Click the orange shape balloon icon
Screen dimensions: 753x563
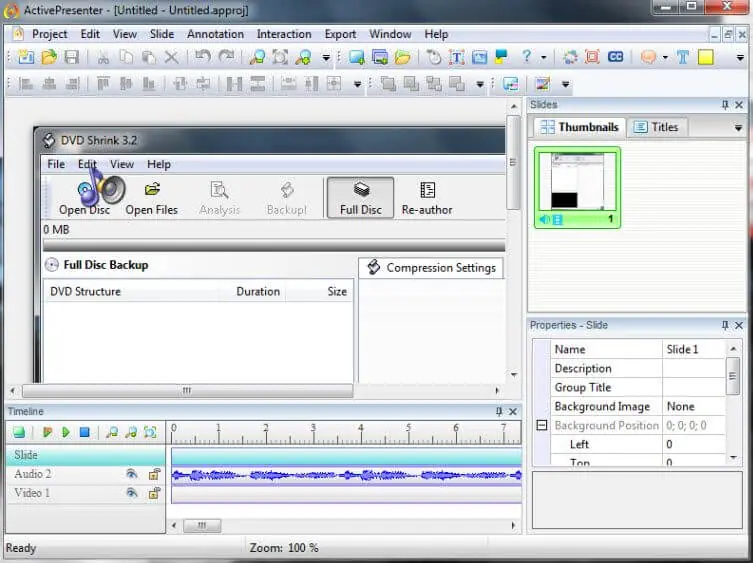[x=648, y=57]
